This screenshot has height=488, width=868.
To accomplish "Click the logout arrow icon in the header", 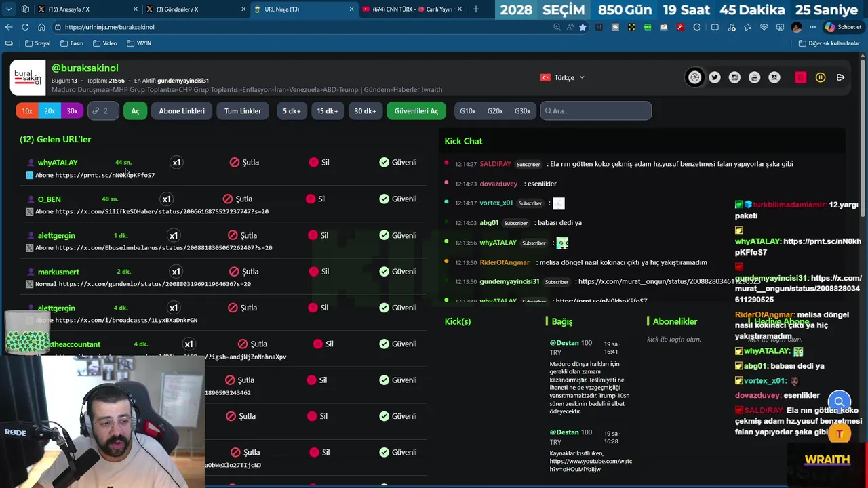I will point(840,77).
